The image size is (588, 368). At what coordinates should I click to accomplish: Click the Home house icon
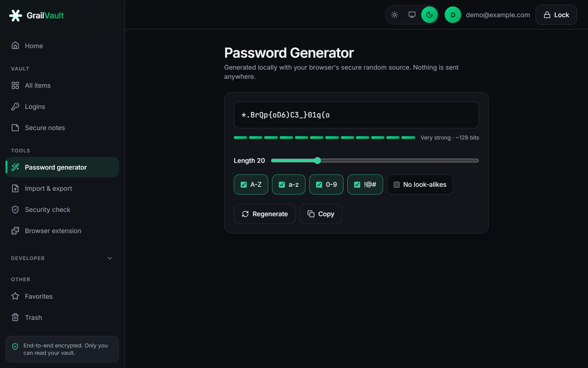tap(15, 45)
